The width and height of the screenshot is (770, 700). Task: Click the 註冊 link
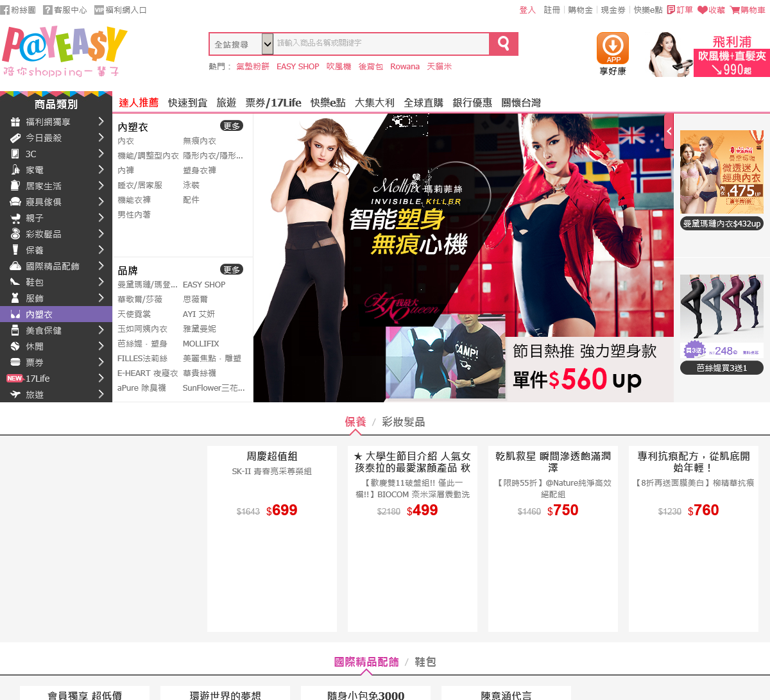(x=552, y=10)
